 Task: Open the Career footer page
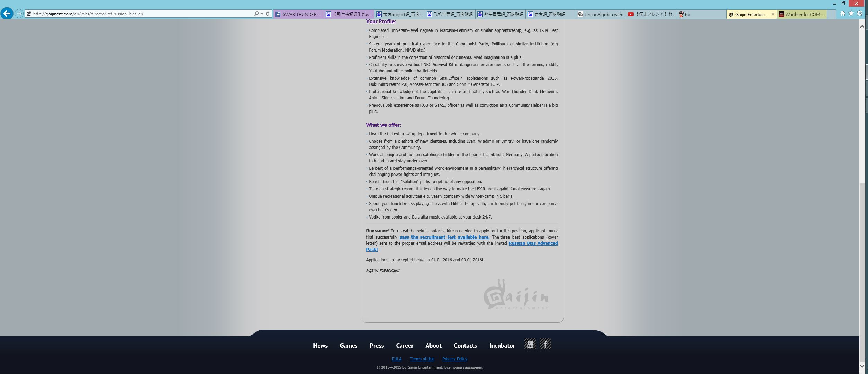coord(405,346)
